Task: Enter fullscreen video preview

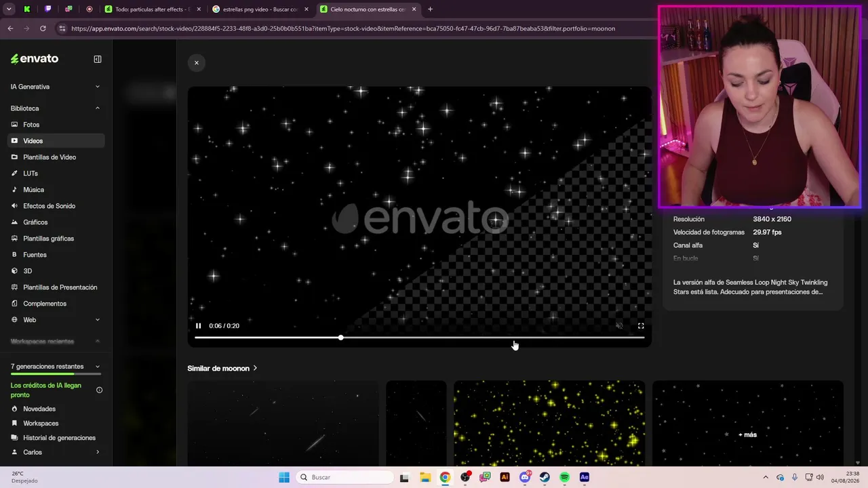Action: [641, 326]
